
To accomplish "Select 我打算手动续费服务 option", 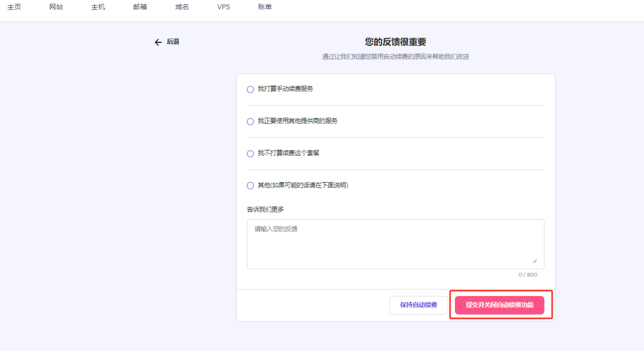I will (250, 89).
